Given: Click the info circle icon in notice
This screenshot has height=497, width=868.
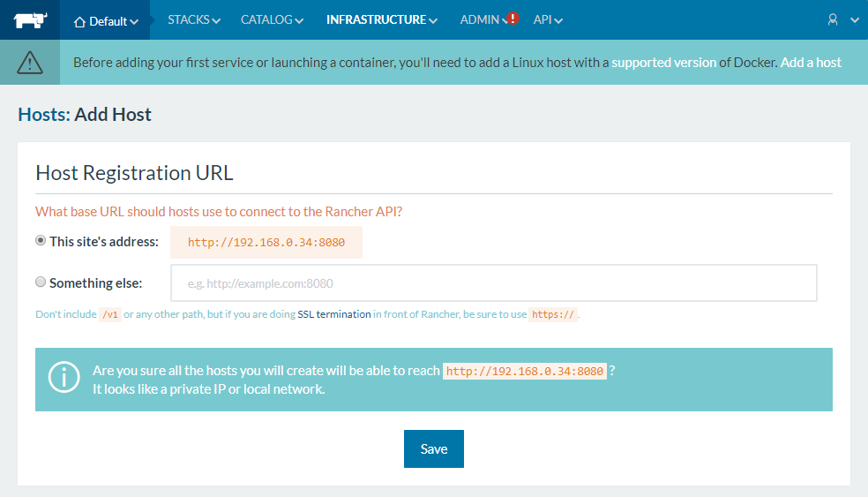Looking at the screenshot, I should pyautogui.click(x=64, y=379).
